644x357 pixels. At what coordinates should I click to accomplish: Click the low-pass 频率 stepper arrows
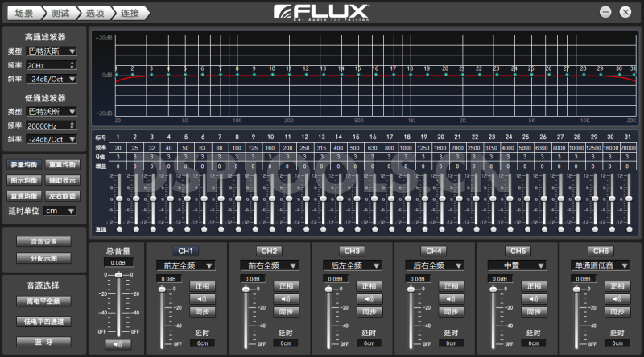(72, 125)
